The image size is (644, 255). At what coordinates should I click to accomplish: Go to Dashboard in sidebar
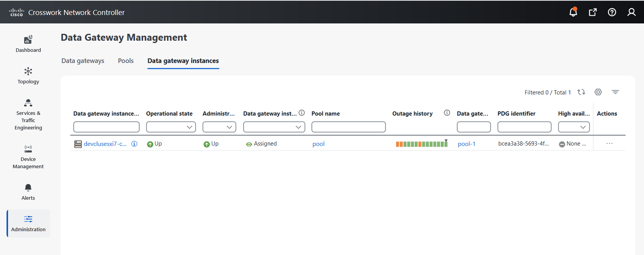(x=28, y=44)
